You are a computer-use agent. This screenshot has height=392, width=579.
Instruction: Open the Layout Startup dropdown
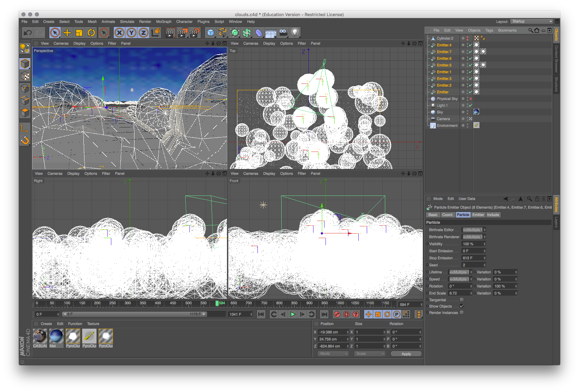[x=532, y=21]
